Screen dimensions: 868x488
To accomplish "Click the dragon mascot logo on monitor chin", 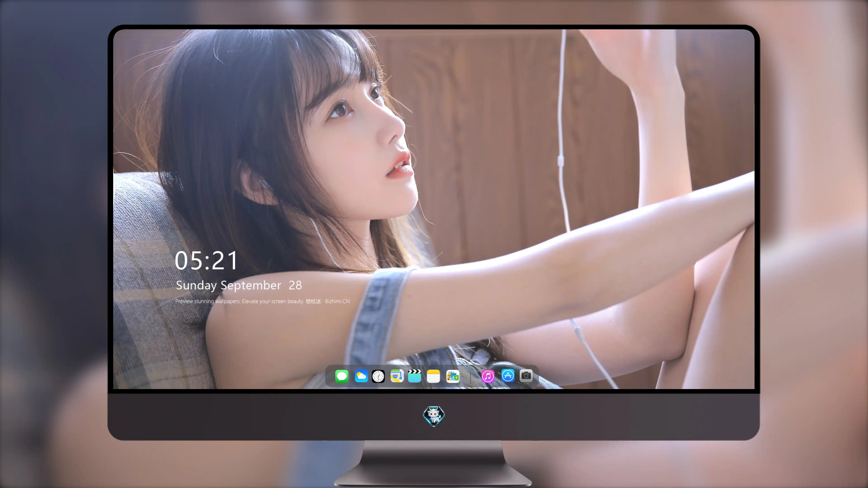I will pos(434,416).
